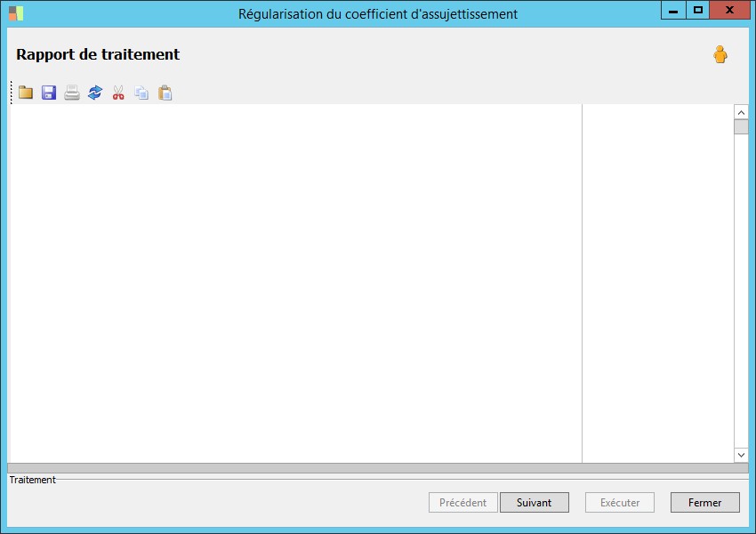The image size is (756, 534).
Task: Paste from clipboard icon
Action: 165,93
